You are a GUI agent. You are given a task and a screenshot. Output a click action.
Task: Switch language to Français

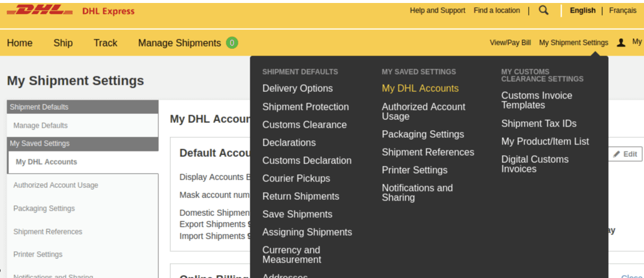[622, 11]
